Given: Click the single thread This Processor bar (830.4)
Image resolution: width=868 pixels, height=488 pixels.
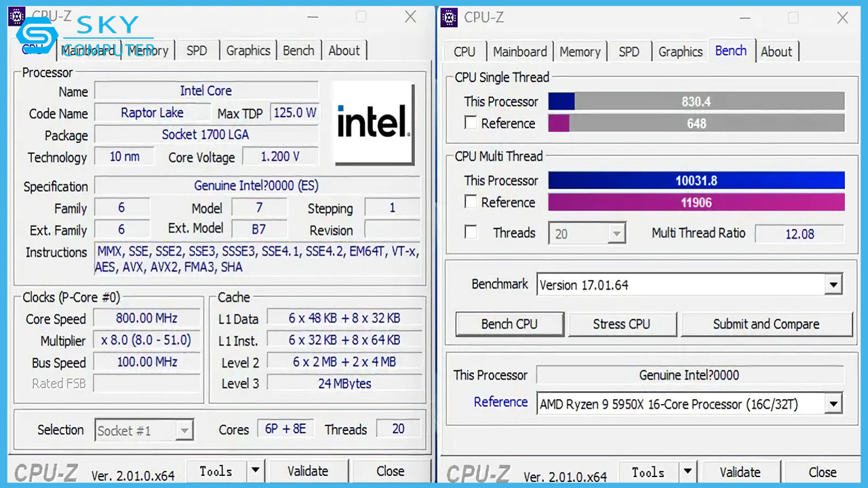Looking at the screenshot, I should 696,102.
